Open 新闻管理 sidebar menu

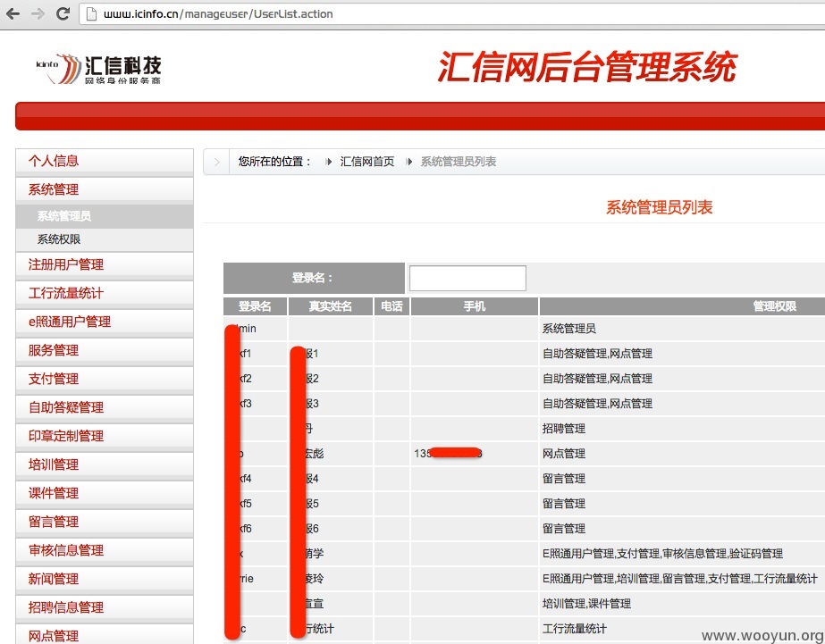click(105, 579)
